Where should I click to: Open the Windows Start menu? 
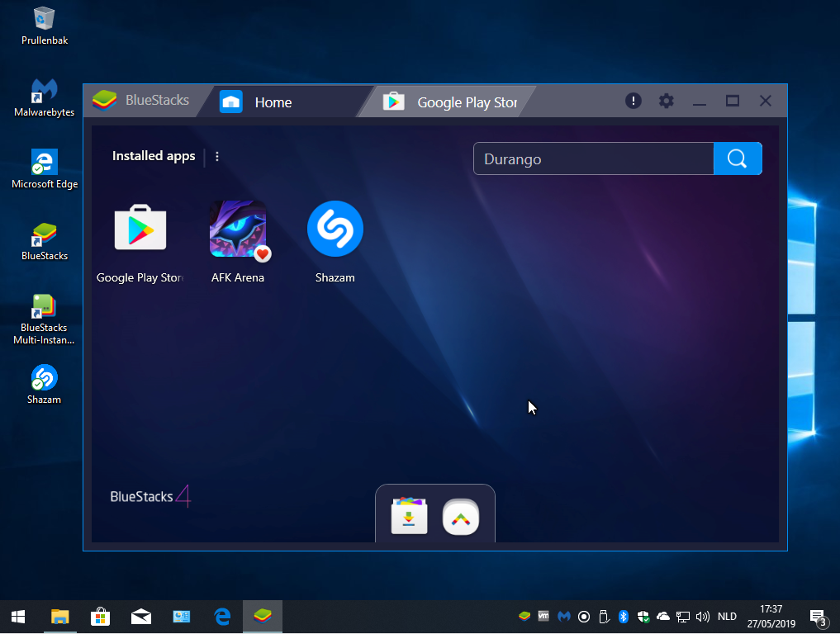pos(18,617)
